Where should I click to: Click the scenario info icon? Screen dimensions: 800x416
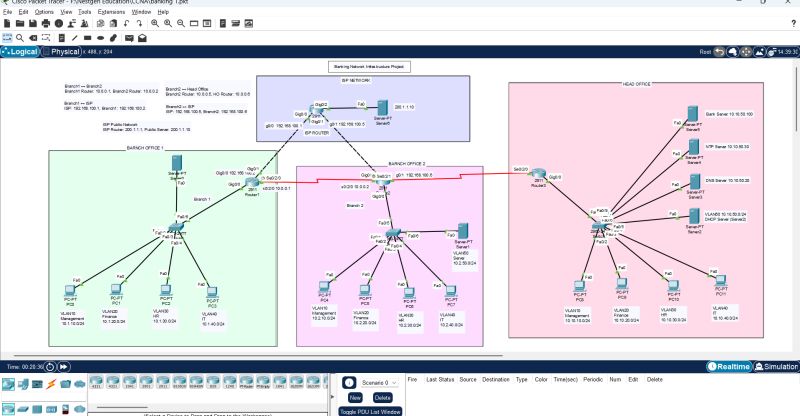[348, 383]
